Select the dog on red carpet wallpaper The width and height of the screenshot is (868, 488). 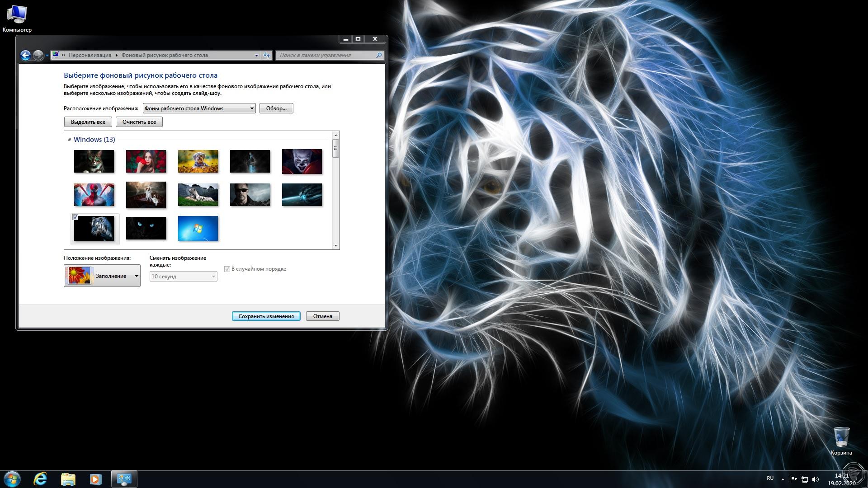pos(146,195)
